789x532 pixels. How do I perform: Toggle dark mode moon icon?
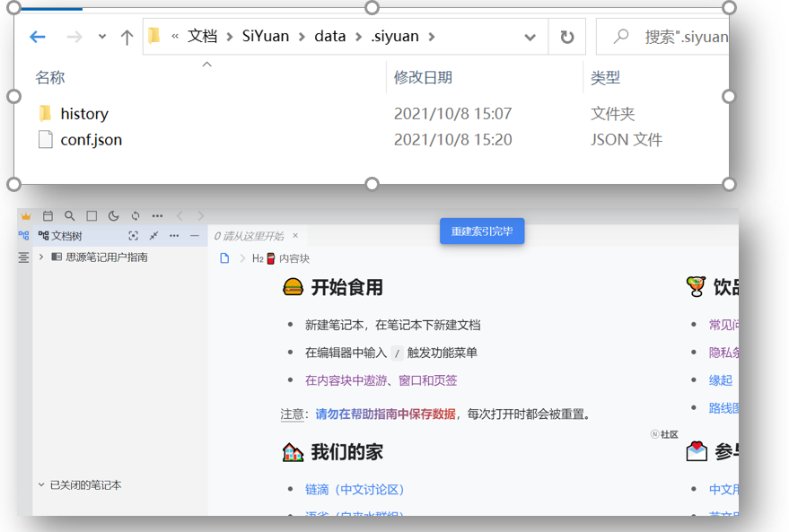pyautogui.click(x=114, y=216)
